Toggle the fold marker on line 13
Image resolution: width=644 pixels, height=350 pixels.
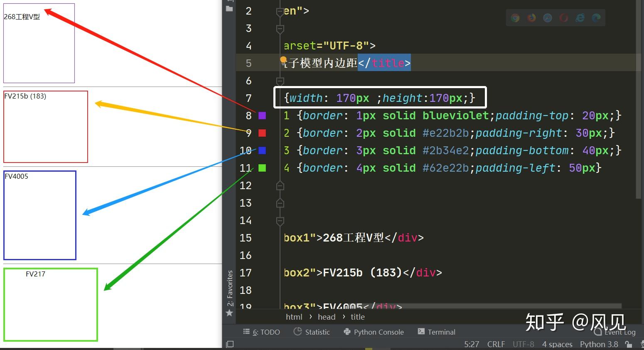[280, 203]
